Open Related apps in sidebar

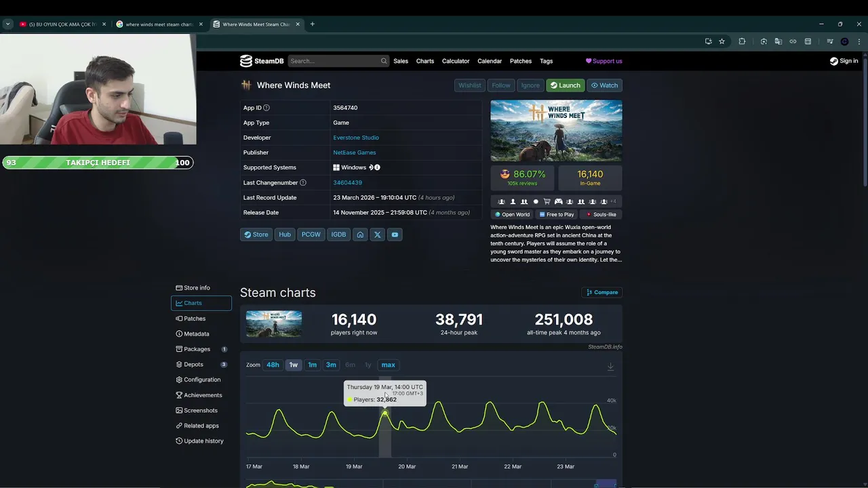(201, 426)
